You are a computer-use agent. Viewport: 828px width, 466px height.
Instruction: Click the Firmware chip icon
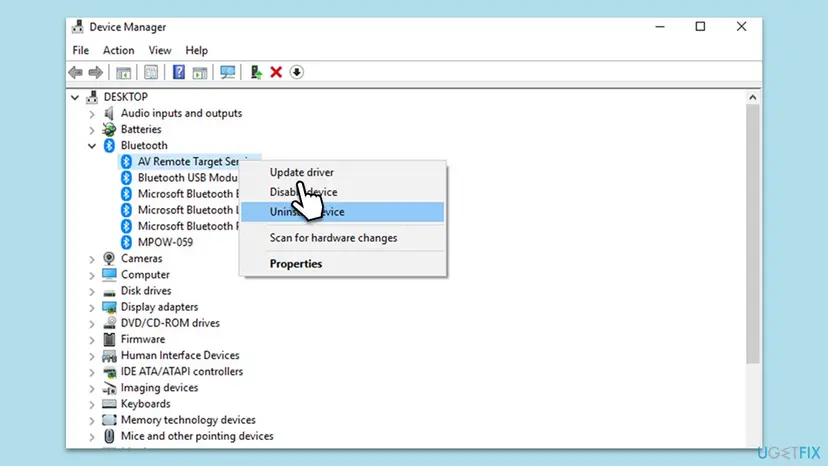pos(109,339)
